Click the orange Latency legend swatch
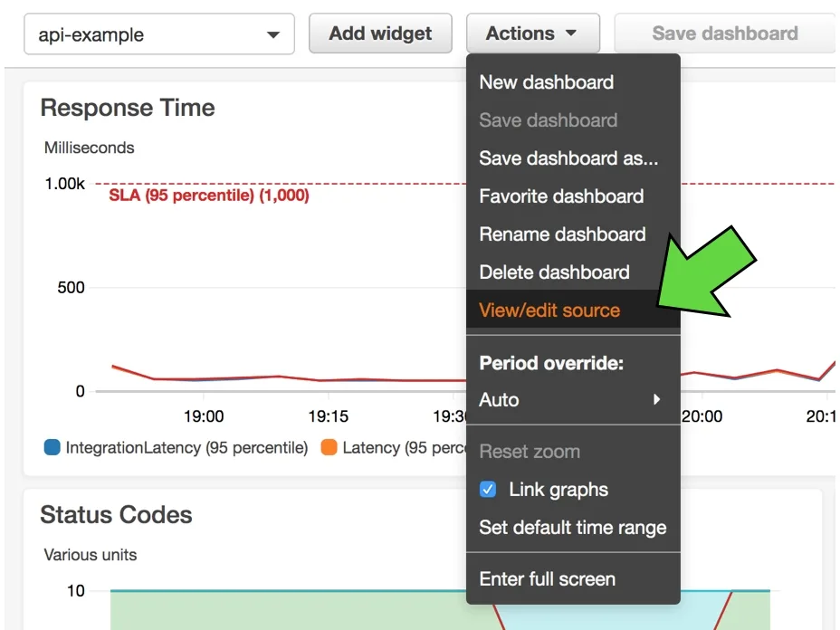The height and width of the screenshot is (630, 840). click(329, 447)
